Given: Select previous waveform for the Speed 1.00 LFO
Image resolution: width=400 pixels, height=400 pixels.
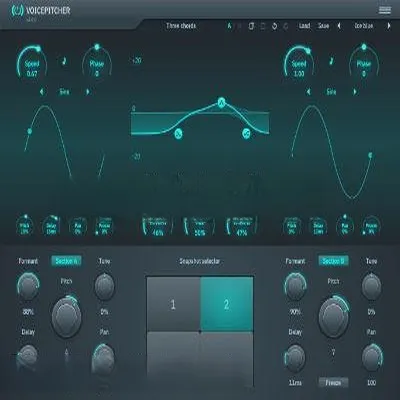Looking at the screenshot, I should point(309,92).
